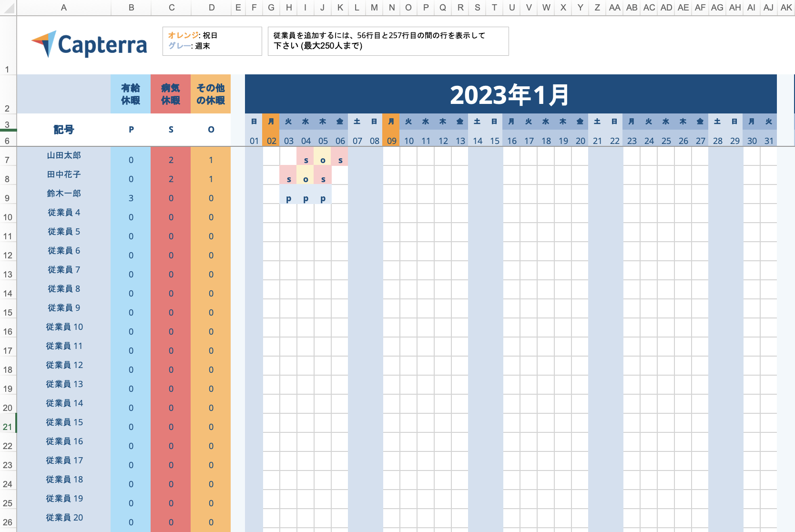Image resolution: width=795 pixels, height=532 pixels.
Task: Click the 従業員 20 name cell
Action: tap(64, 518)
